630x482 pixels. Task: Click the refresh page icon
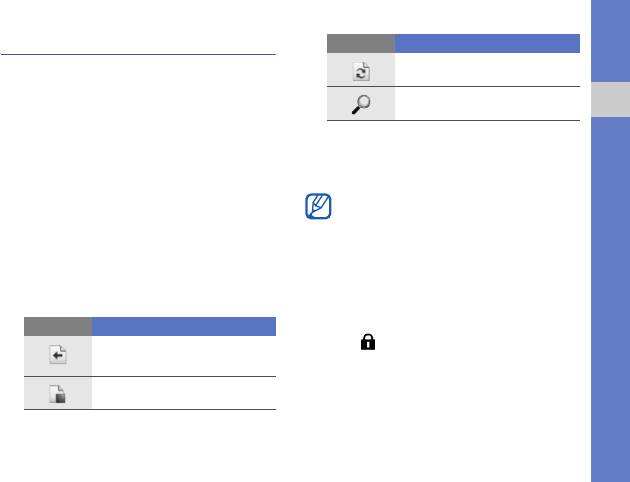click(x=361, y=70)
